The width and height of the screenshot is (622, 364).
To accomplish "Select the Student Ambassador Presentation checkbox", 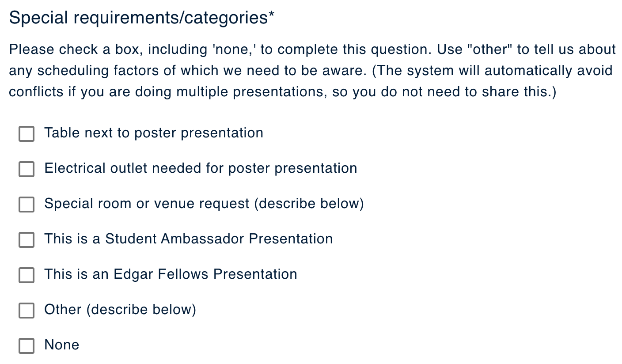I will [27, 240].
